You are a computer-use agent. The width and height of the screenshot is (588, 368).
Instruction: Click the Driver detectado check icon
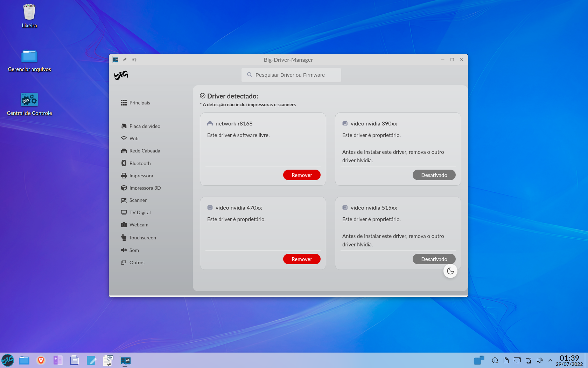pos(203,96)
